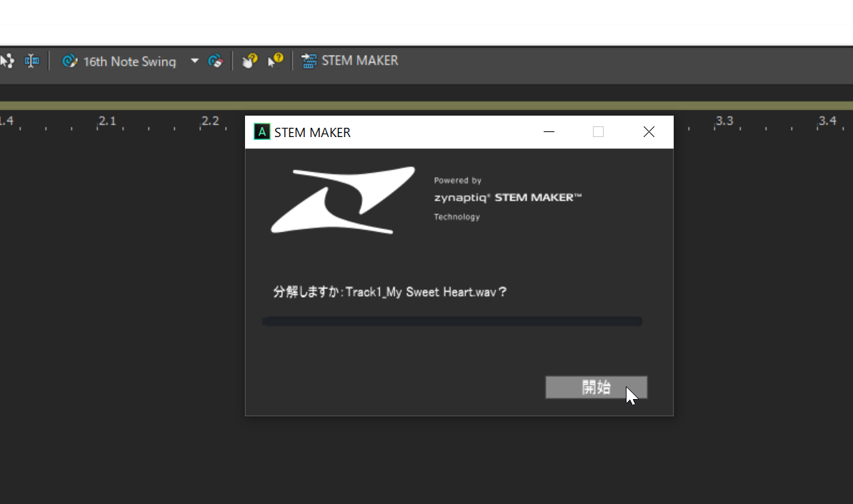Click timeline ruler marker 3.4
This screenshot has height=504, width=853.
[827, 121]
